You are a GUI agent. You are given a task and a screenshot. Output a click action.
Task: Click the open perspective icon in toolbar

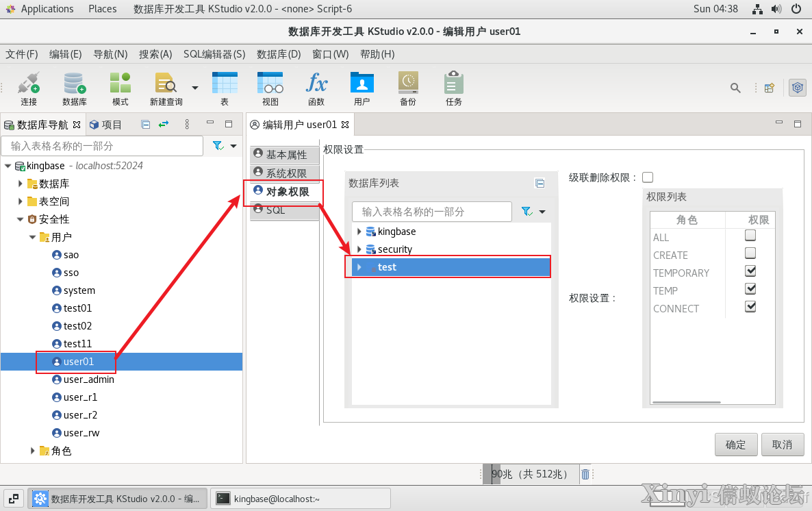770,88
